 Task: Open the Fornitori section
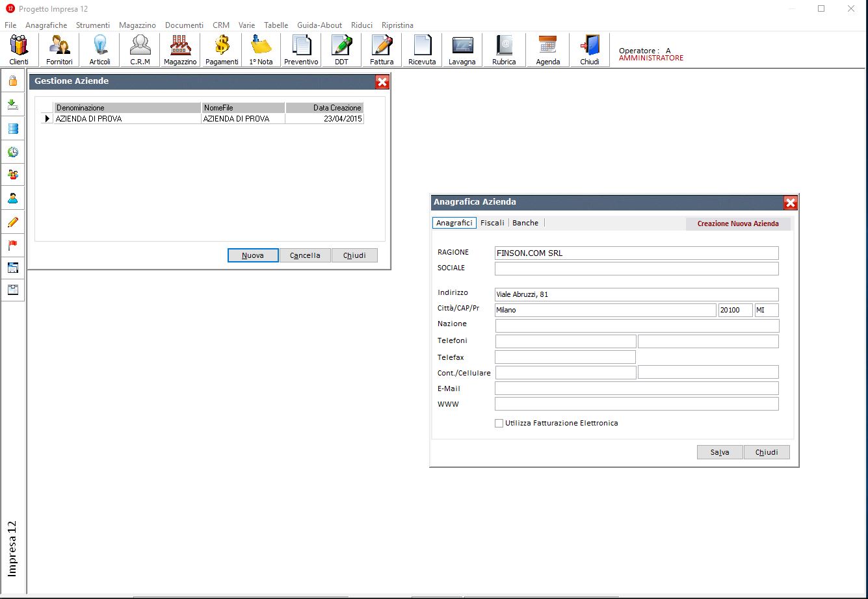[x=59, y=50]
